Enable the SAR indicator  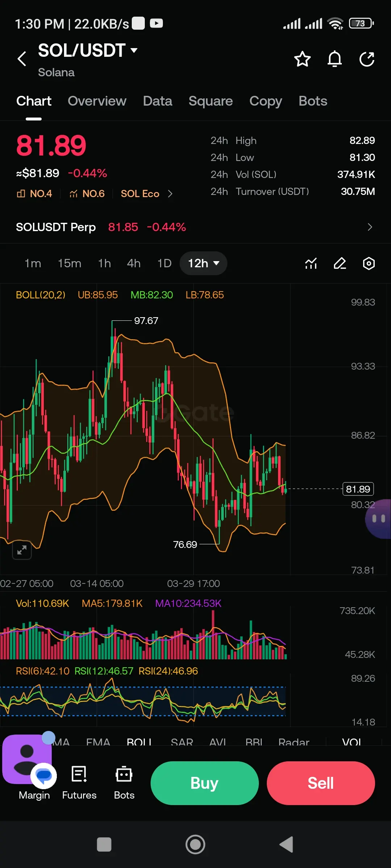tap(182, 741)
